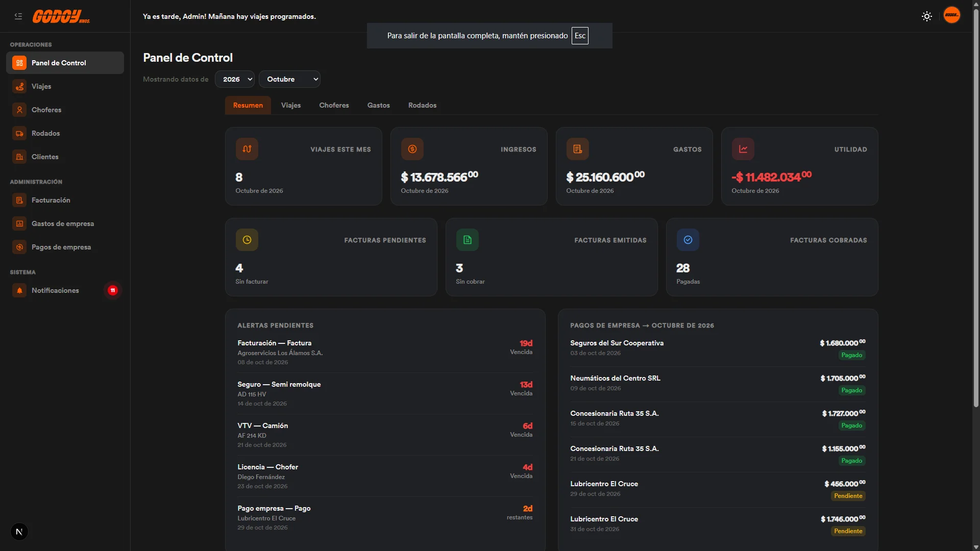Open Notificaciones in the sidebar

[65, 290]
